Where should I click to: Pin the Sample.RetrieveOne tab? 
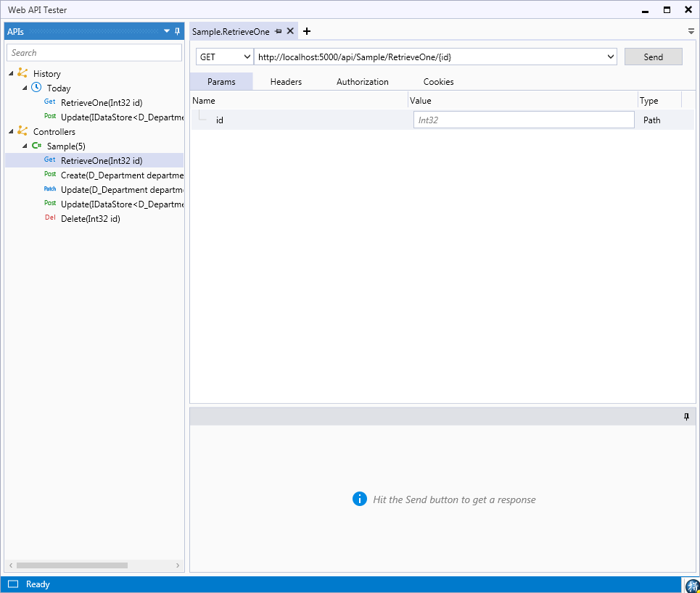pos(279,31)
